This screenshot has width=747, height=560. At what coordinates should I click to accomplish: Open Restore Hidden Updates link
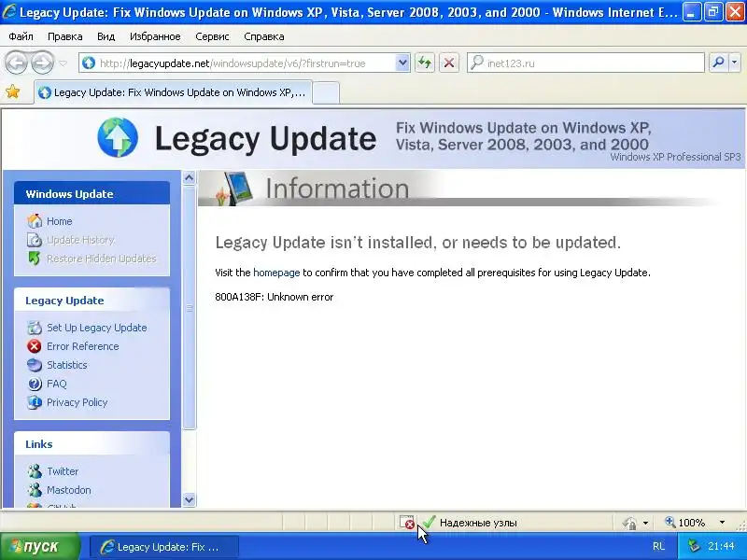(x=102, y=259)
